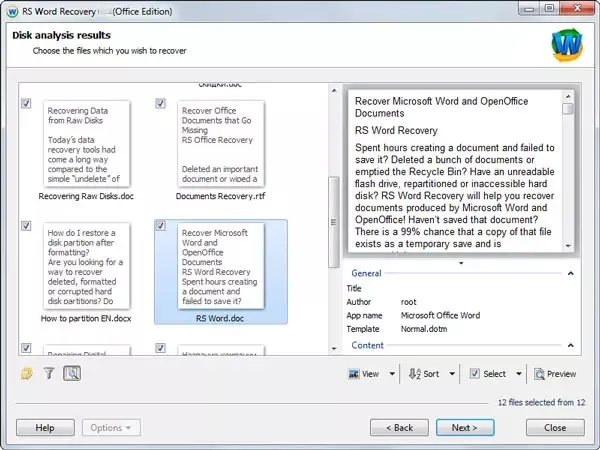This screenshot has height=450, width=600.
Task: Open the Sort dropdown arrow
Action: click(452, 374)
